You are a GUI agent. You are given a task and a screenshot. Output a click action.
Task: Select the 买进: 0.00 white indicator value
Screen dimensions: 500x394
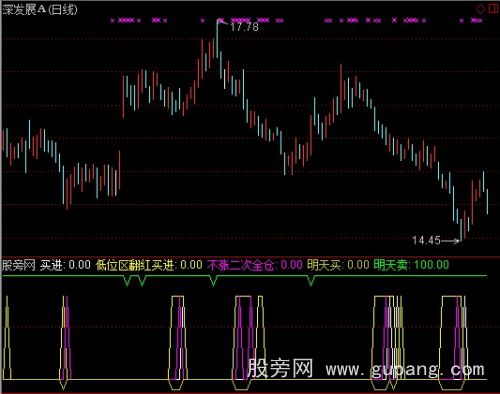[x=65, y=265]
